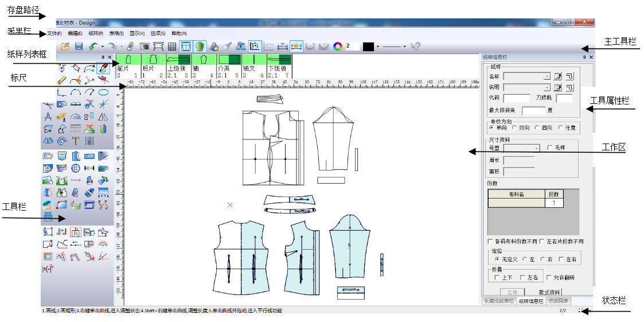Click the Undo arrow icon

93,46
